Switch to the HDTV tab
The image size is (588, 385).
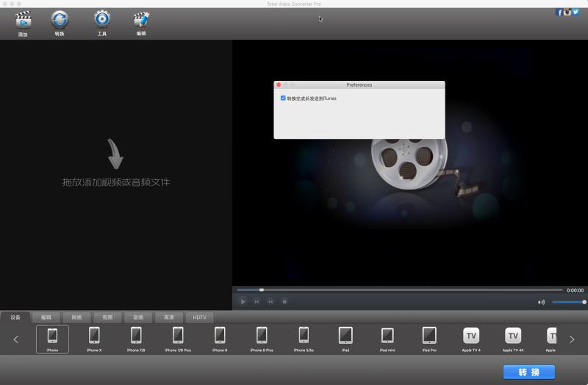click(199, 317)
